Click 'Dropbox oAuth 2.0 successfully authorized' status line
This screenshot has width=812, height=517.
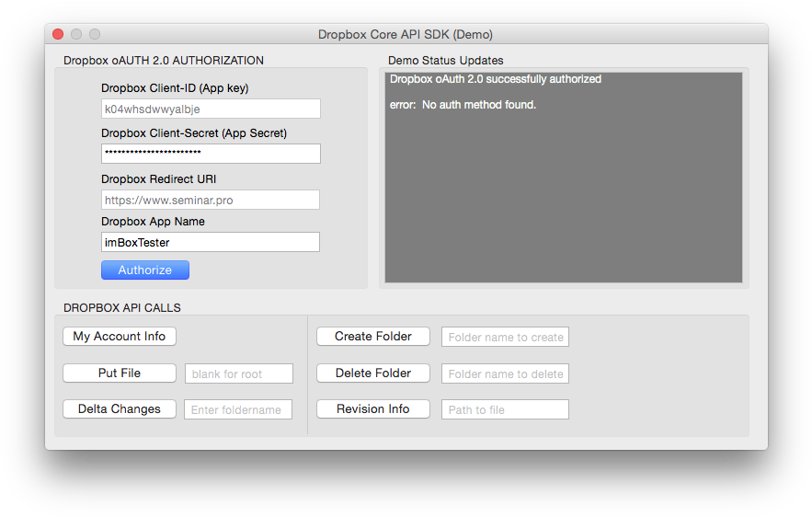click(496, 79)
